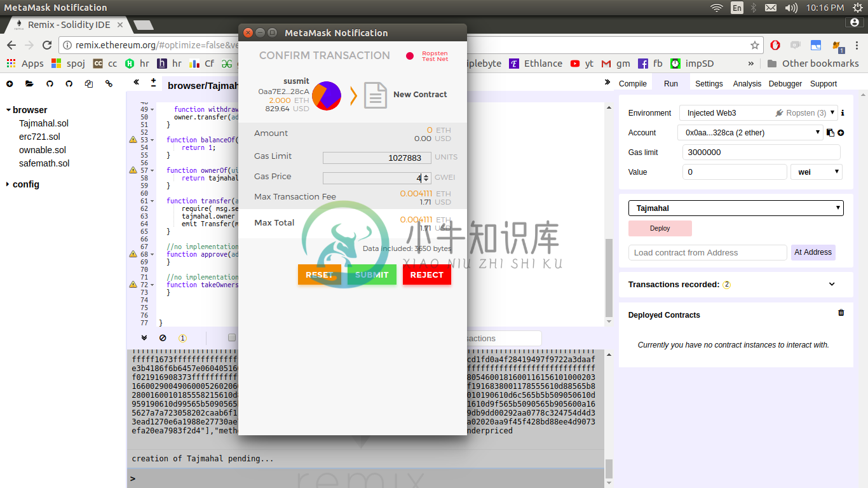868x488 pixels.
Task: Switch to the Debugger tab
Action: click(785, 84)
